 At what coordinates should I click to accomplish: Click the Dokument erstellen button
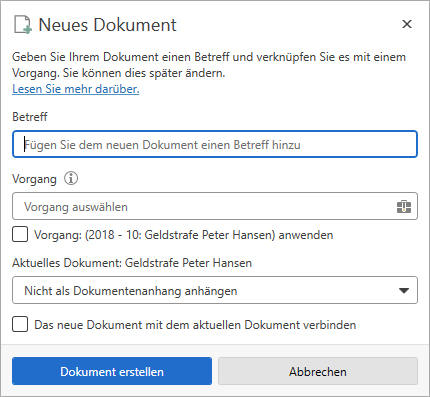click(x=112, y=371)
